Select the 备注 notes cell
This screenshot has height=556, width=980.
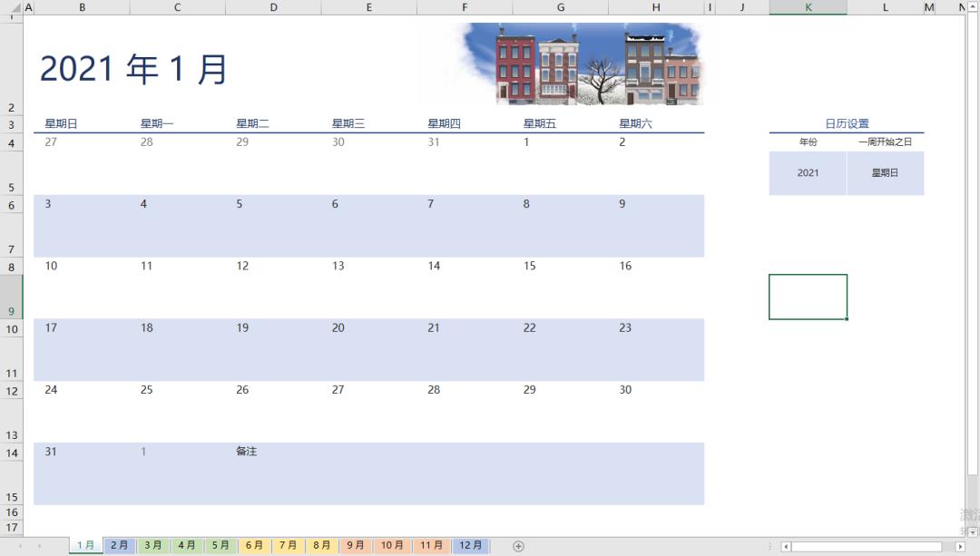[246, 451]
